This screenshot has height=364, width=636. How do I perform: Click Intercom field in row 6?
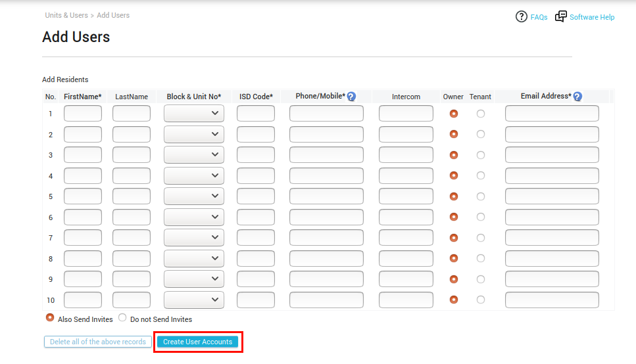[x=406, y=217]
